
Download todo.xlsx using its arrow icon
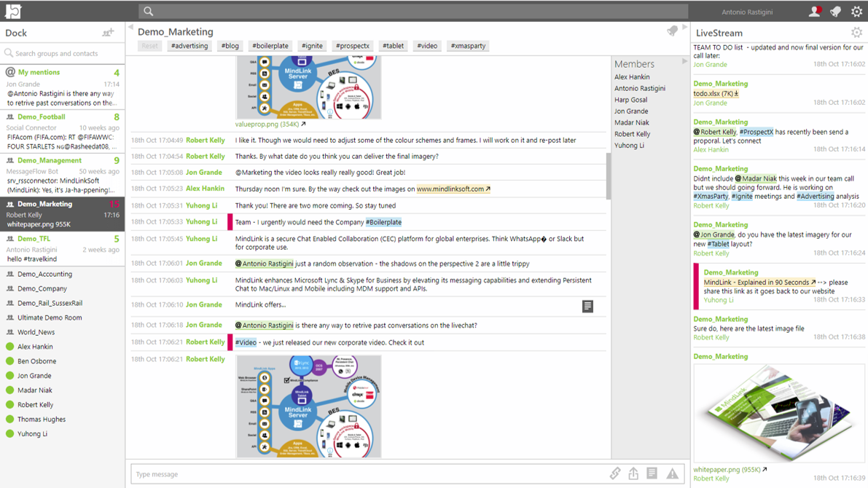736,93
